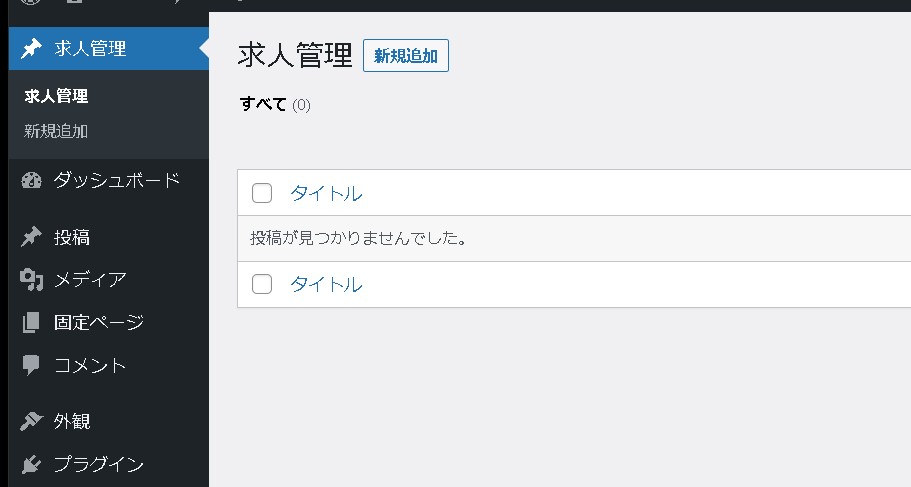Viewport: 911px width, 487px height.
Task: Click the pin icon beside 求人管理 menu
Action: point(31,48)
